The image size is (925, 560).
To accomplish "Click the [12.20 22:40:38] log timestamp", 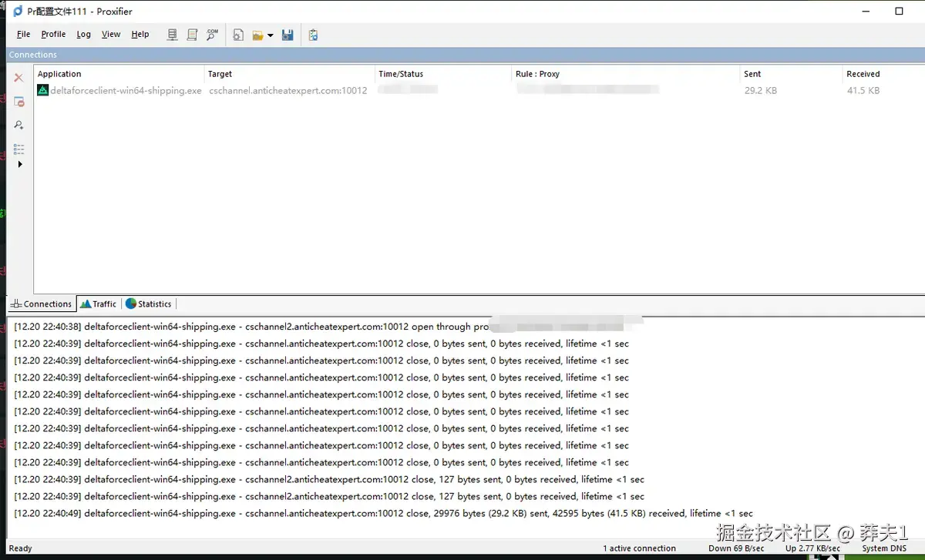I will coord(47,327).
